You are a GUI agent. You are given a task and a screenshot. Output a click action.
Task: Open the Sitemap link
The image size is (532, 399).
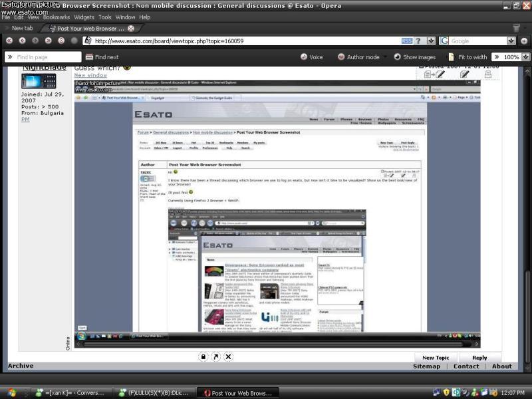click(x=426, y=366)
